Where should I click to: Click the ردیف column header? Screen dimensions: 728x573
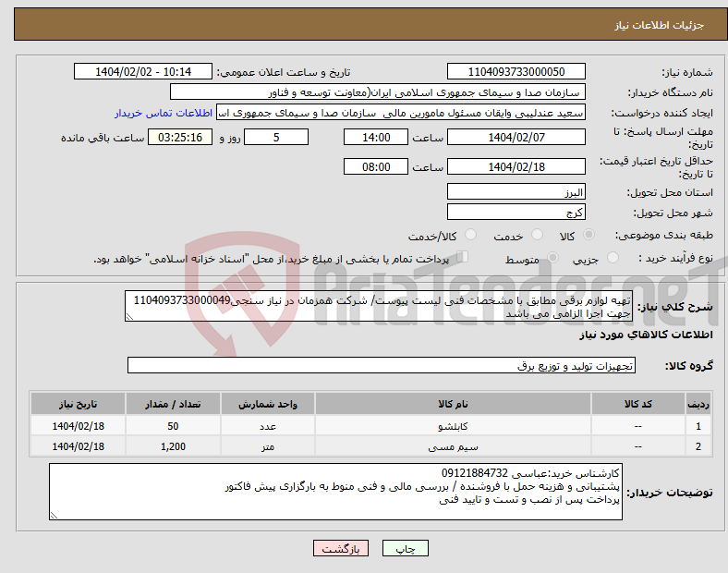tap(698, 404)
